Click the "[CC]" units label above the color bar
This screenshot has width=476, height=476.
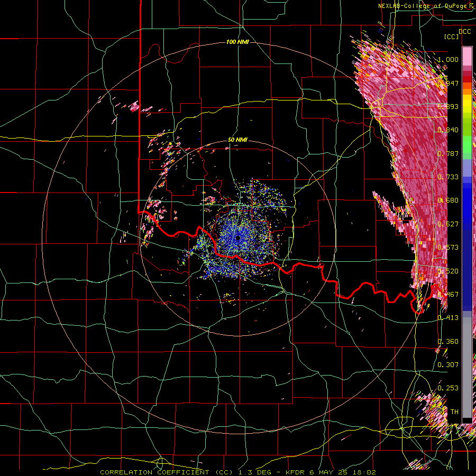[x=451, y=36]
